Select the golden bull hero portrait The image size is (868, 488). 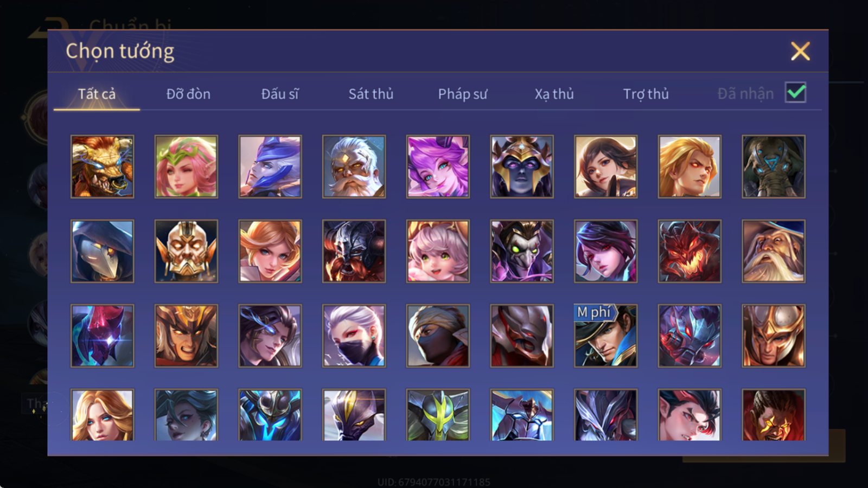pyautogui.click(x=102, y=166)
